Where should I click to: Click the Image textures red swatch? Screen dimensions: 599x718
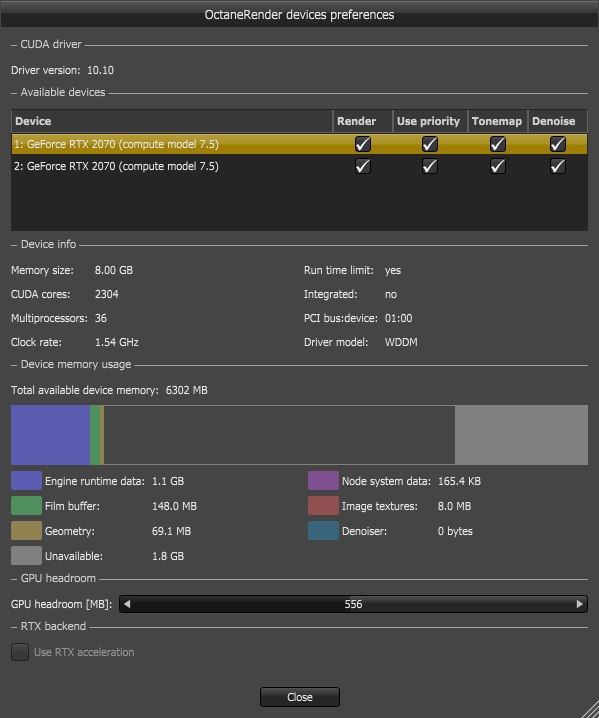[x=323, y=506]
